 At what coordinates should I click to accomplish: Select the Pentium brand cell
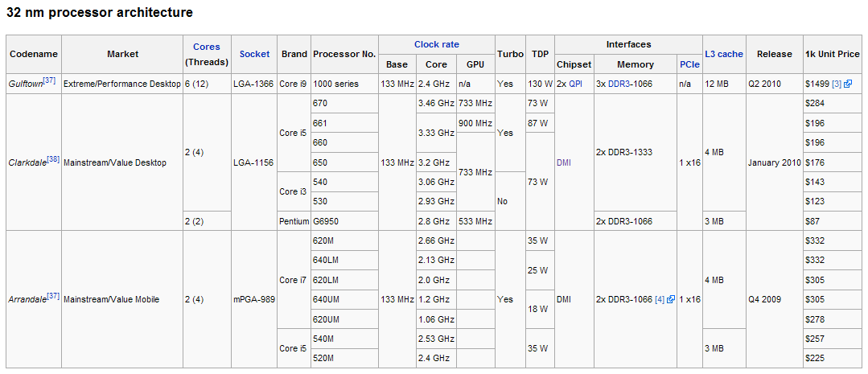[x=294, y=221]
